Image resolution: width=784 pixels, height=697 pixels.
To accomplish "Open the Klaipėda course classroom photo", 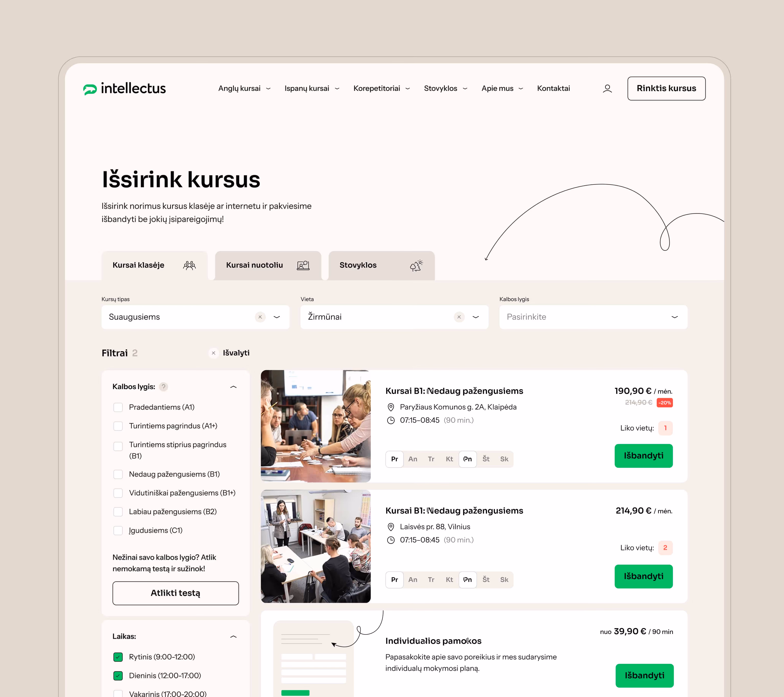I will pyautogui.click(x=316, y=426).
